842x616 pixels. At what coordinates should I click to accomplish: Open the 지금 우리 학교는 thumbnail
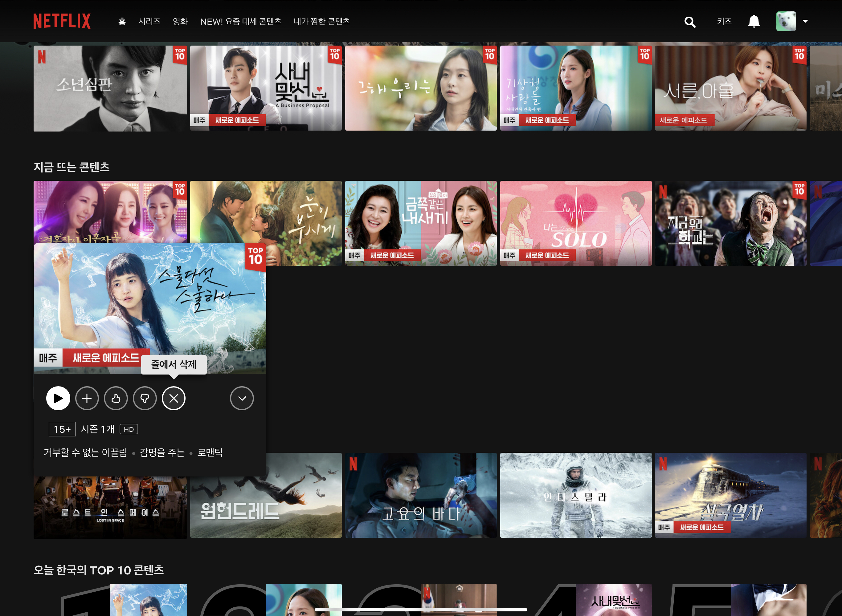730,223
